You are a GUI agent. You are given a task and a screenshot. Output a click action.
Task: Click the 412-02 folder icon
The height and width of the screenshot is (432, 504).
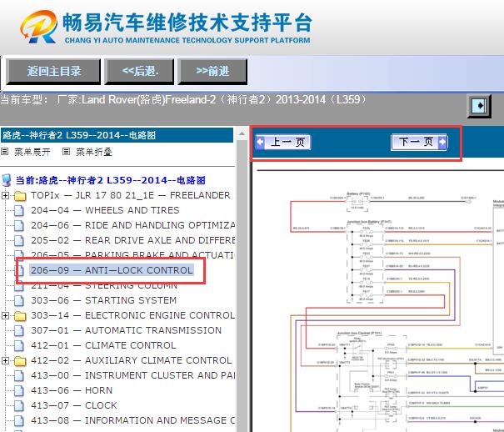20,361
